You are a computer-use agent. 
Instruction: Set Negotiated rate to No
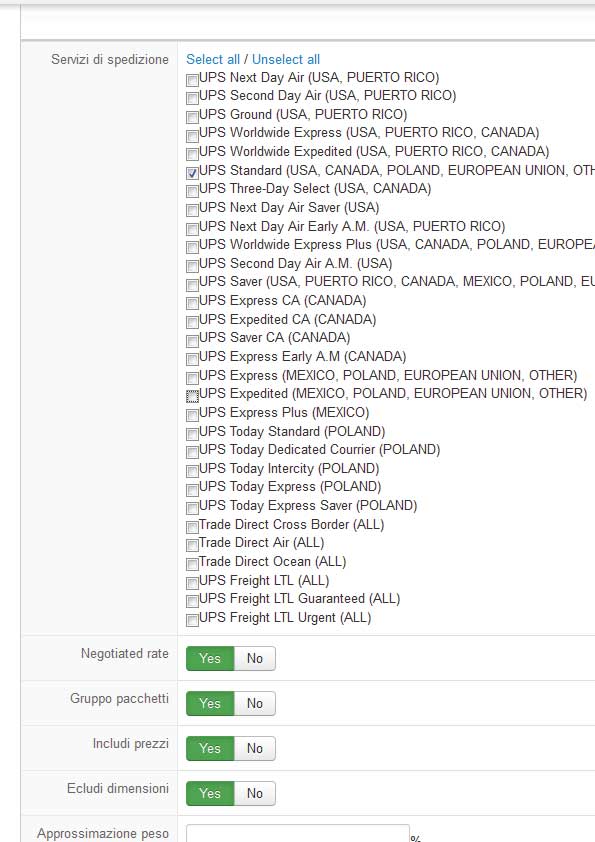[x=255, y=658]
